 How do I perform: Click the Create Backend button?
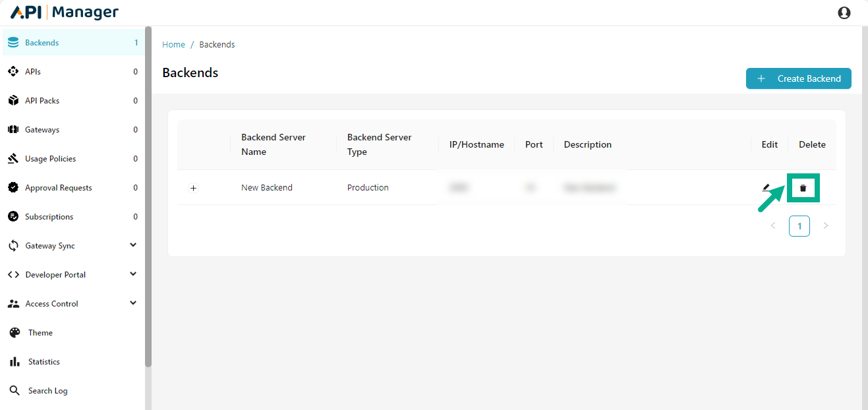798,78
